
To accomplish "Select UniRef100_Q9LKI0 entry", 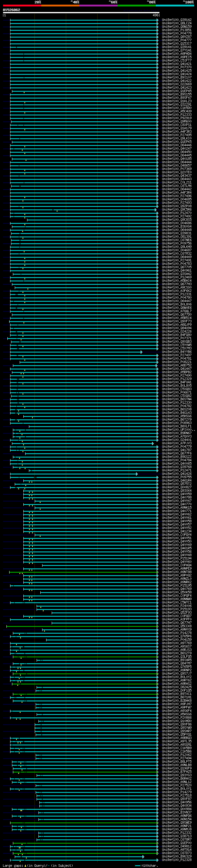I will [x=177, y=139].
